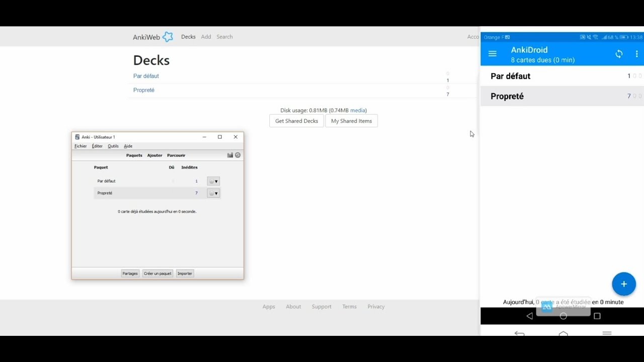This screenshot has width=644, height=362.
Task: Click the Inédites column header in Anki
Action: pyautogui.click(x=189, y=167)
